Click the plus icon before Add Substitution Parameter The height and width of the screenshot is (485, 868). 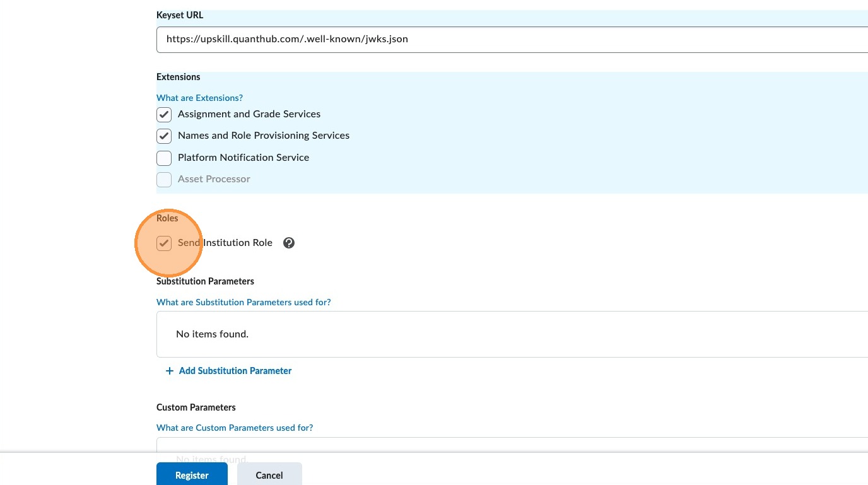tap(169, 371)
